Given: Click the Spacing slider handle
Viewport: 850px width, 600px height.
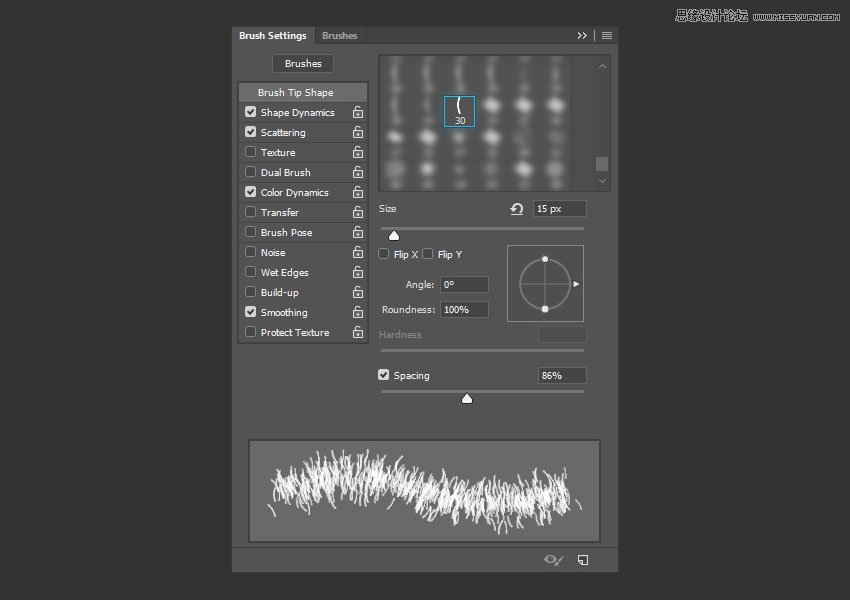Looking at the screenshot, I should point(467,399).
